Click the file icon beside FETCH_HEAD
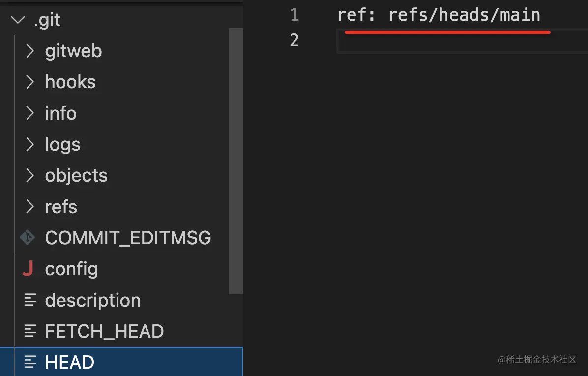The height and width of the screenshot is (376, 588). (x=30, y=331)
